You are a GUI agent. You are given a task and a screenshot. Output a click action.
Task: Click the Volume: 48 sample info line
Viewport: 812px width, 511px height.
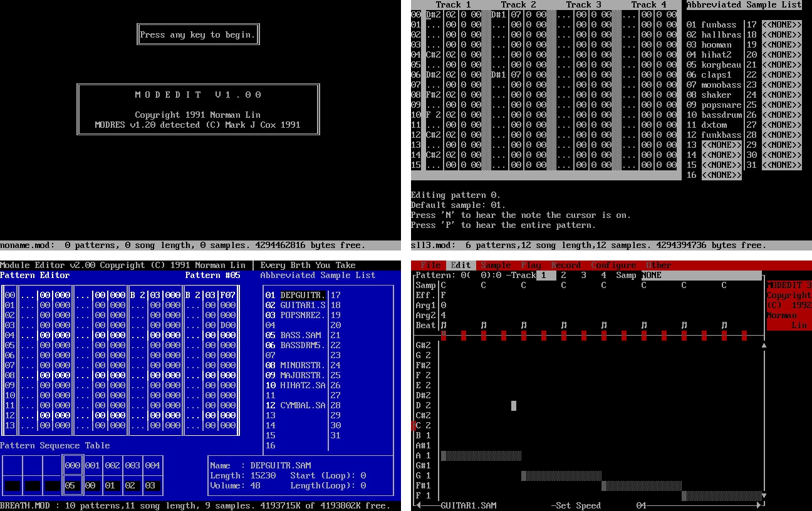click(x=236, y=485)
